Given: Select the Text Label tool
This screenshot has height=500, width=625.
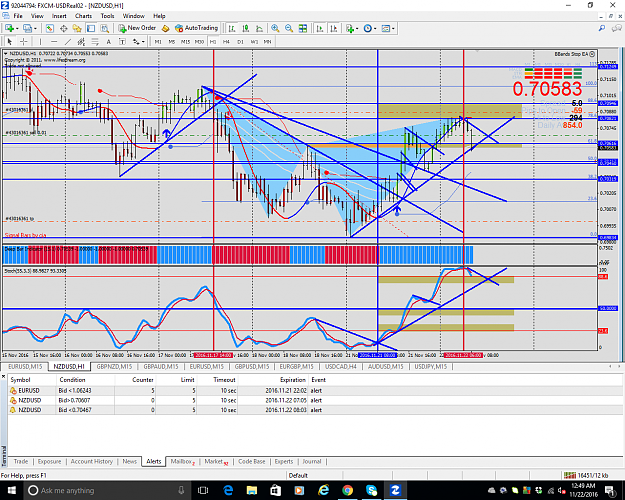Looking at the screenshot, I should 122,41.
